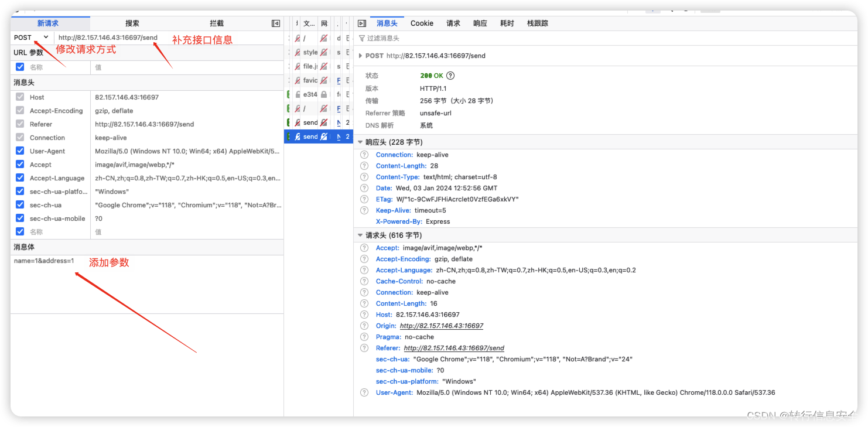The height and width of the screenshot is (427, 868).
Task: Uncheck the sec-ch-ua header checkbox
Action: click(x=20, y=205)
